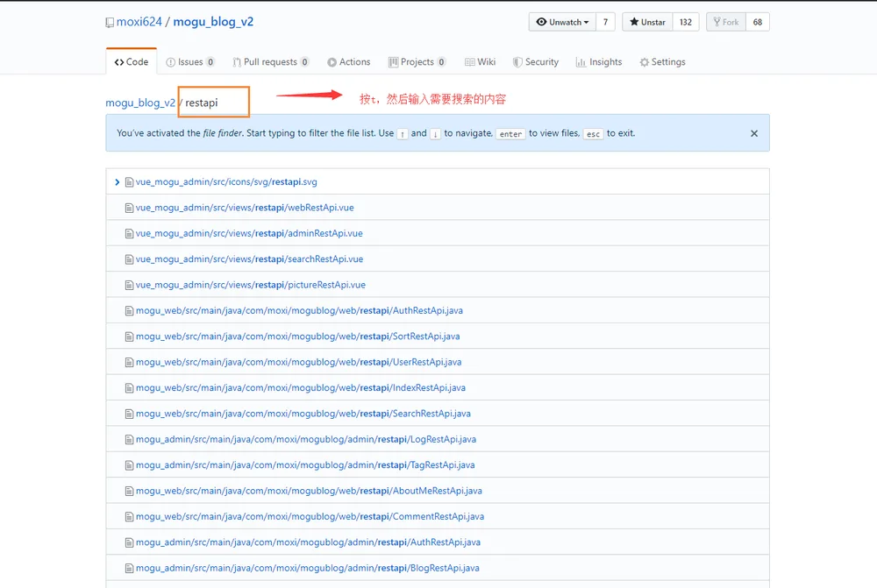Open pictureRestApi.vue file
The width and height of the screenshot is (877, 588).
(x=251, y=285)
